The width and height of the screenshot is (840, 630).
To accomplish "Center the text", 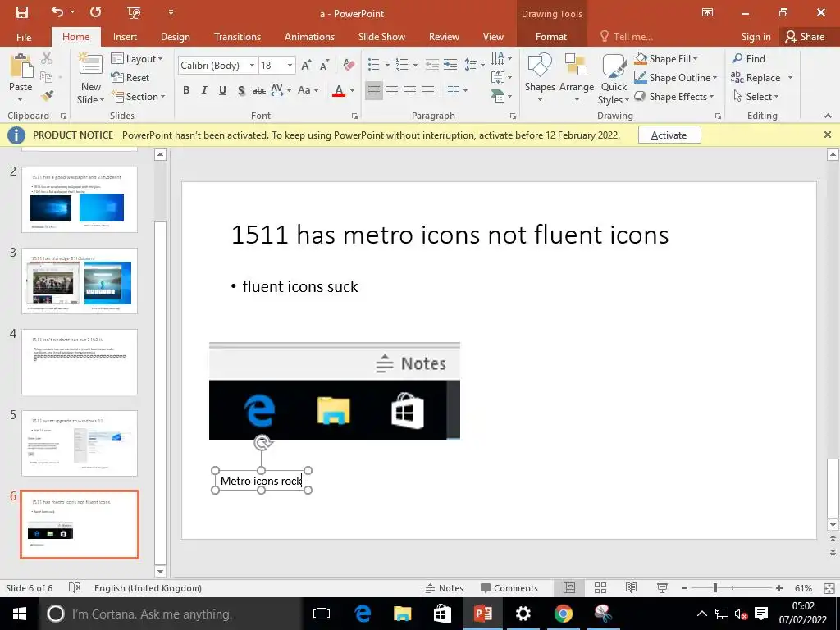I will tap(392, 90).
